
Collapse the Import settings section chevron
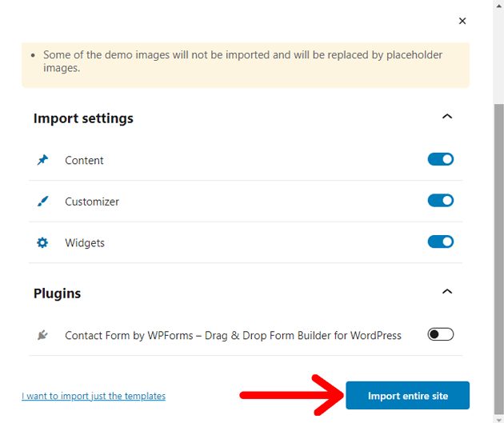(447, 118)
